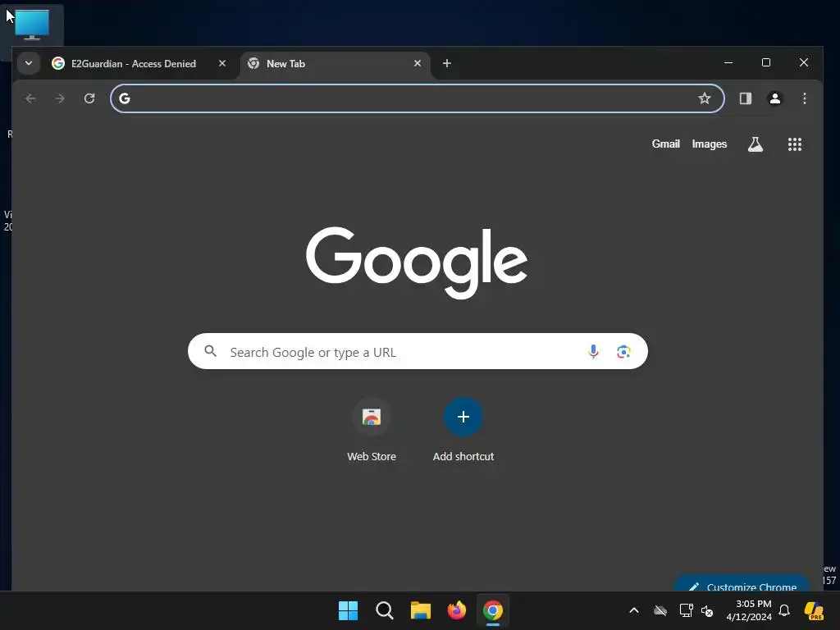Click the browser forward arrow
This screenshot has height=630, width=840.
(60, 98)
